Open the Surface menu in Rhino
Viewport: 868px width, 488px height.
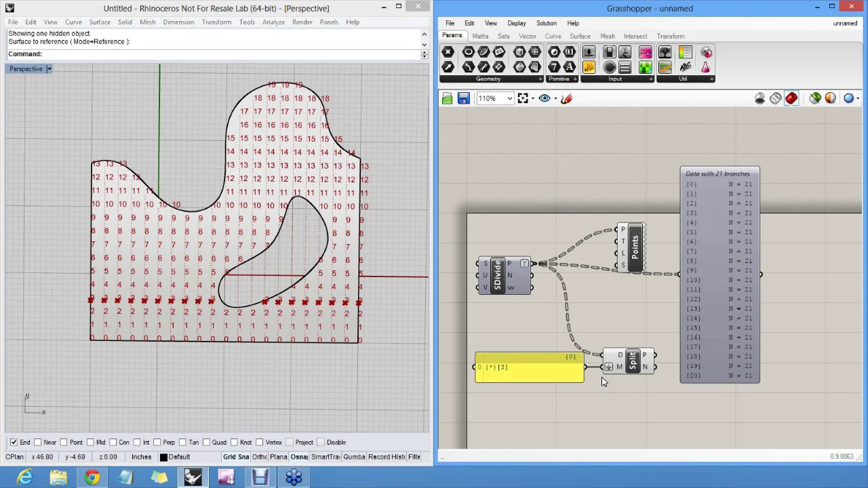[99, 22]
